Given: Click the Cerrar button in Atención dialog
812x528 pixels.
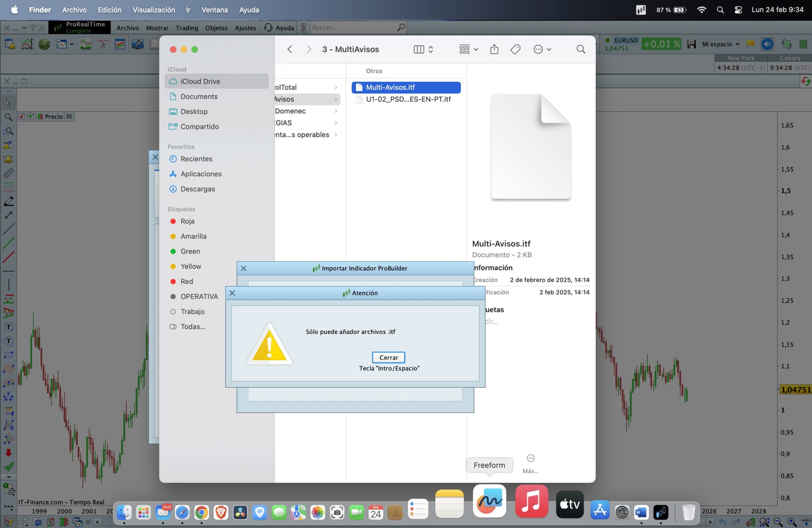Looking at the screenshot, I should click(x=388, y=357).
